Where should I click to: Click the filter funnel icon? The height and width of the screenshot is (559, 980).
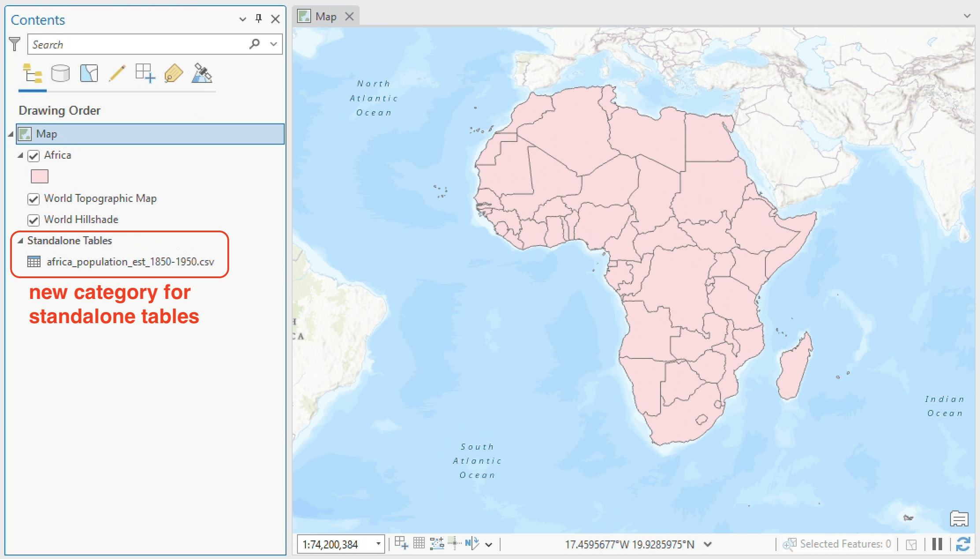pyautogui.click(x=15, y=44)
